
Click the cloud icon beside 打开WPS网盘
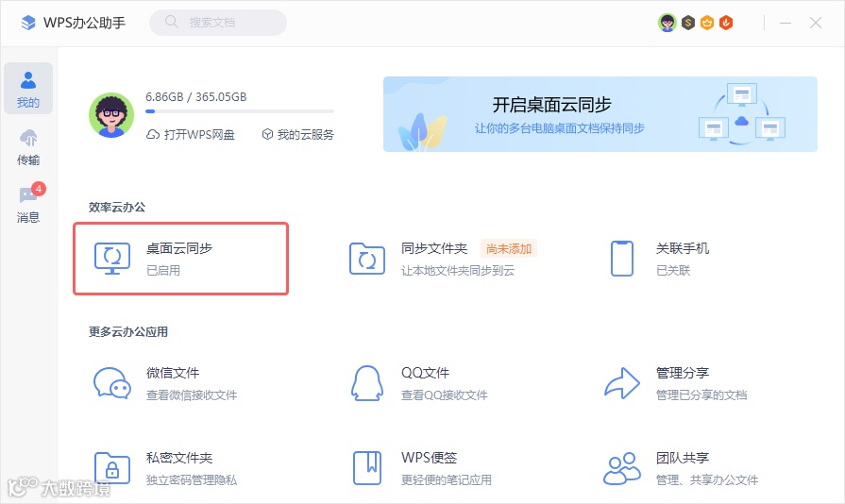click(x=153, y=135)
